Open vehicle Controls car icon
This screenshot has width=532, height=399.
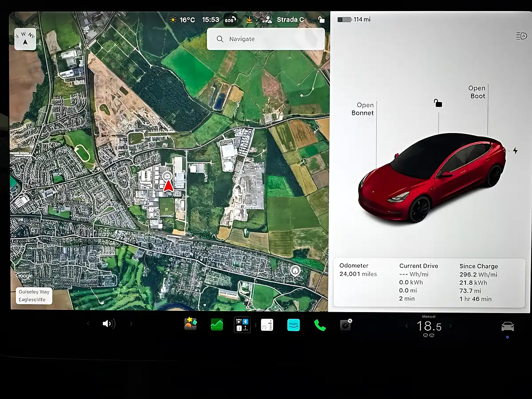(508, 326)
